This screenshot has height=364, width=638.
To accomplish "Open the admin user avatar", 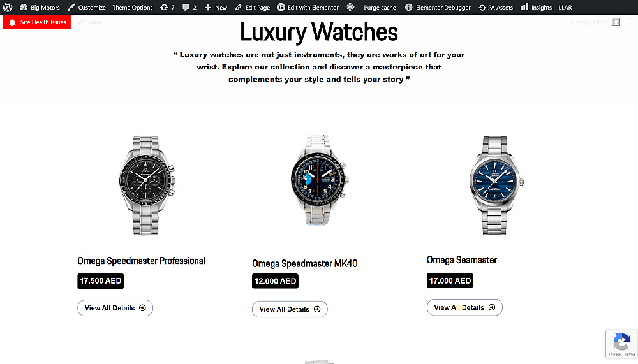I will pos(616,22).
